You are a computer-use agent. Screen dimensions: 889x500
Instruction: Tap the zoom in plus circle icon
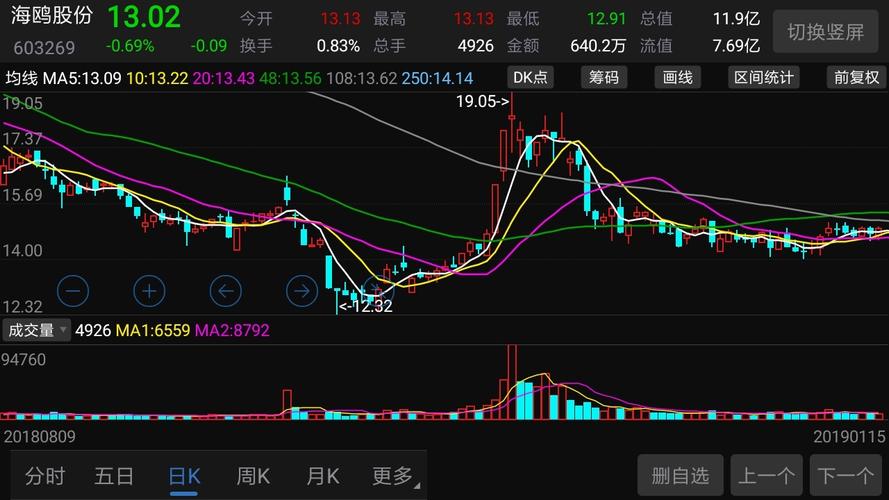click(x=149, y=291)
